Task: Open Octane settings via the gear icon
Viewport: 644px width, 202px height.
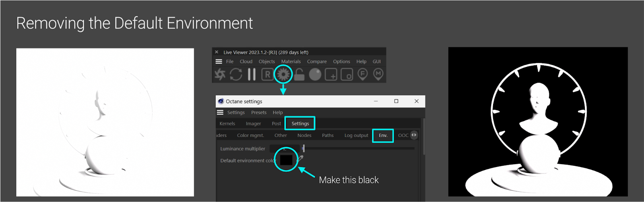Action: pos(283,74)
